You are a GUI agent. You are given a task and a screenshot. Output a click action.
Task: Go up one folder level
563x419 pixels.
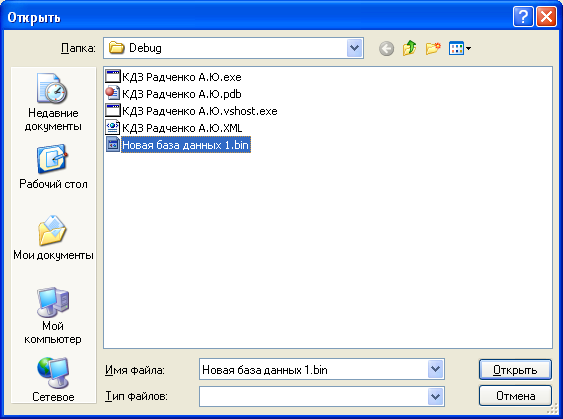coord(410,48)
